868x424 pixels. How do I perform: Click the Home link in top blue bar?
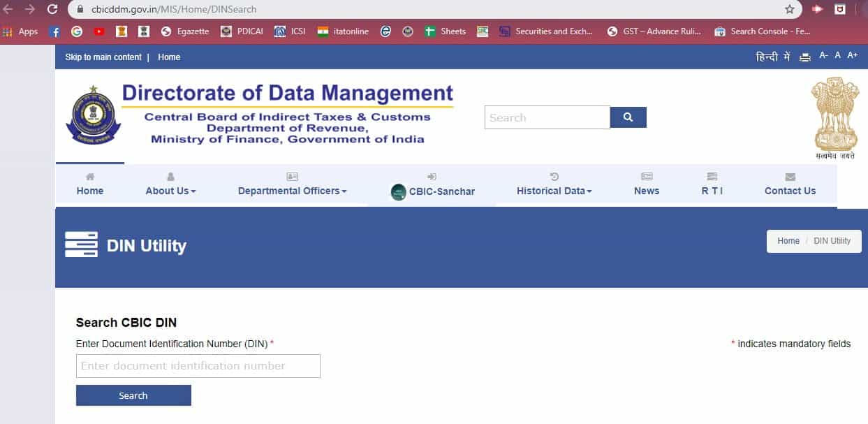(x=169, y=57)
